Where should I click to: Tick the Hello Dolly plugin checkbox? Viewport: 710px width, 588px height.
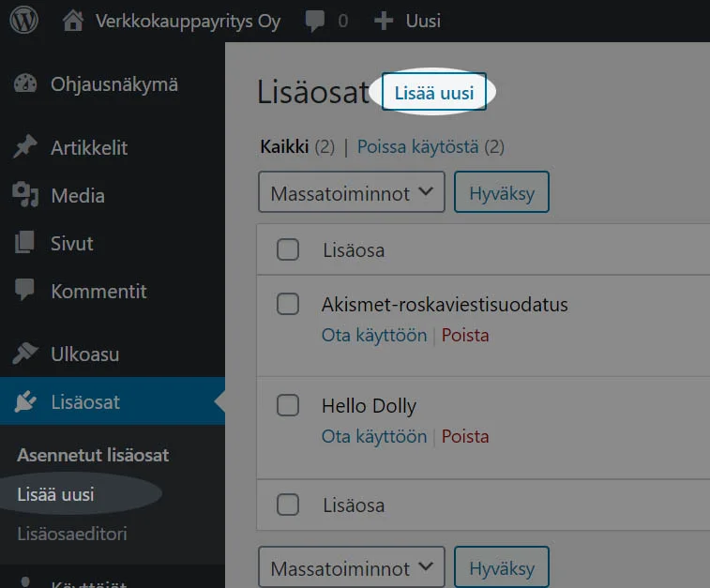288,405
